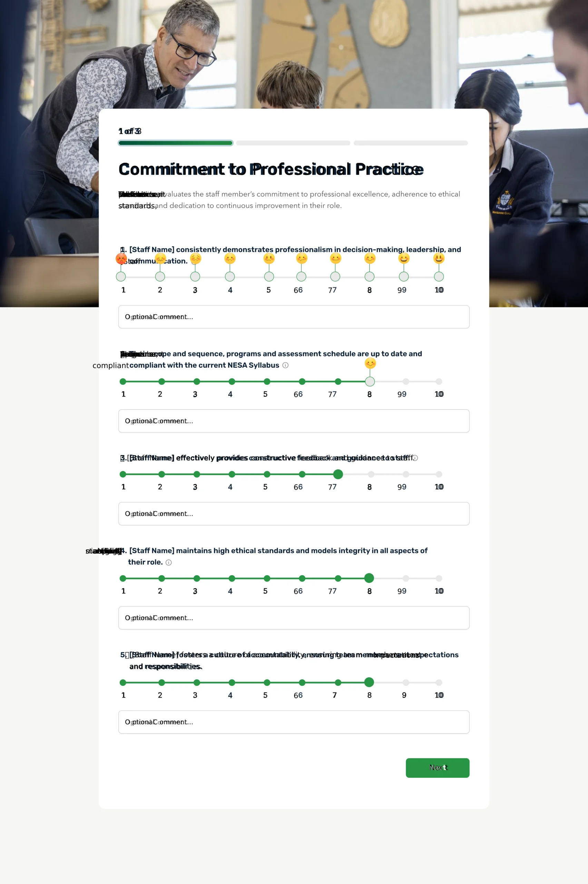Select rating 1 on question 1 scale
This screenshot has height=884, width=588.
coord(121,277)
